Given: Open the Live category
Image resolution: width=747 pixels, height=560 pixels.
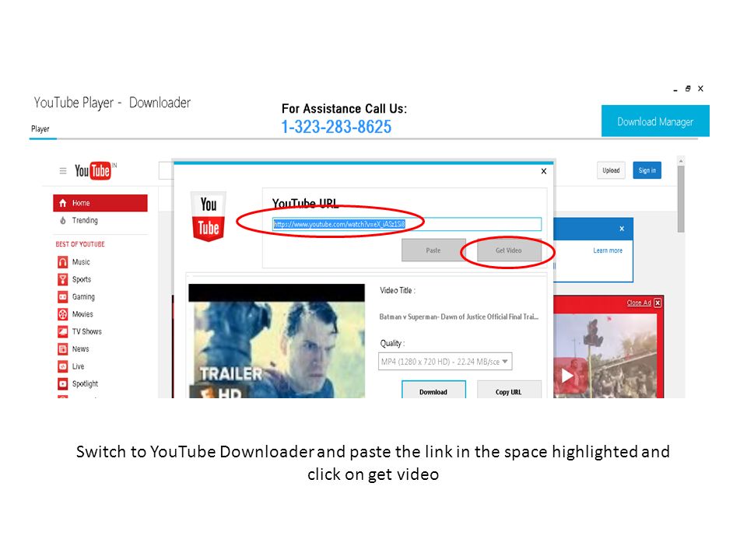Looking at the screenshot, I should (78, 366).
